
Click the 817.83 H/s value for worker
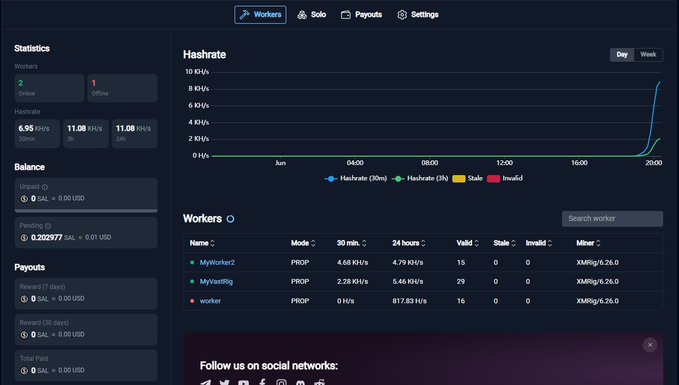[x=410, y=301]
